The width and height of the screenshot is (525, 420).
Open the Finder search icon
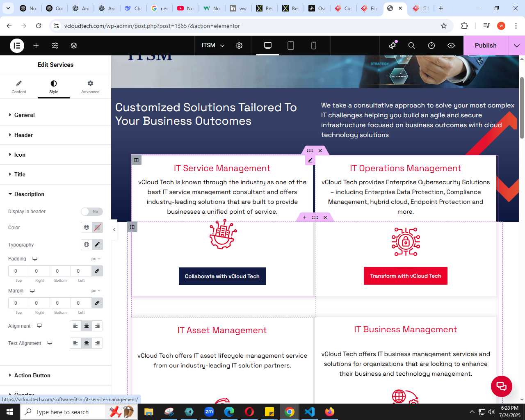[412, 46]
